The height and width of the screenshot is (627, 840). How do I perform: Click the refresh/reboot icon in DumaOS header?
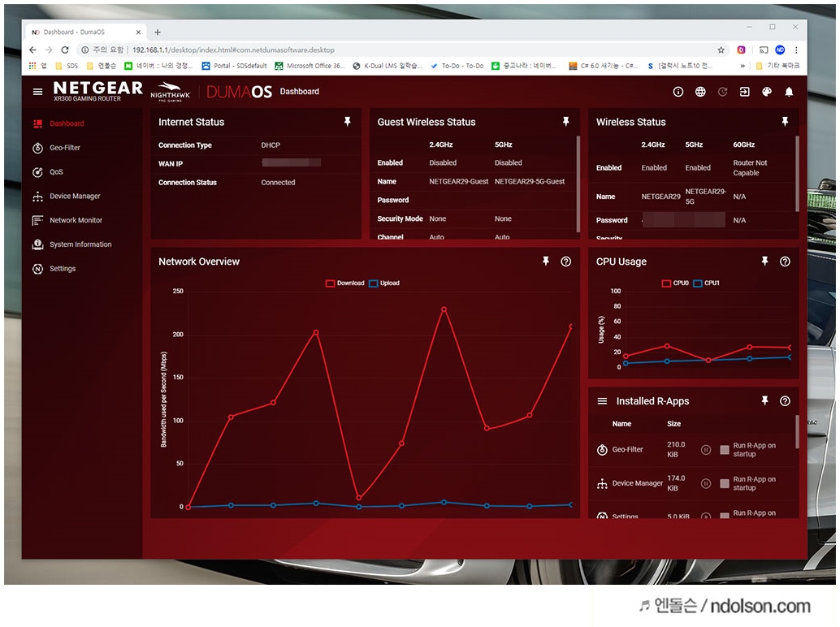click(723, 92)
